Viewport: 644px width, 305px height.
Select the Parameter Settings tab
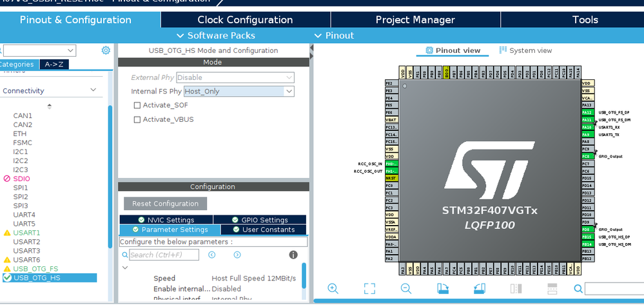(x=170, y=230)
